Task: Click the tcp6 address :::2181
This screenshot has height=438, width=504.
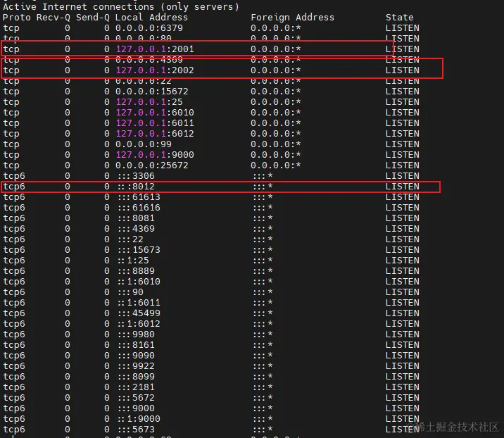Action: point(136,387)
